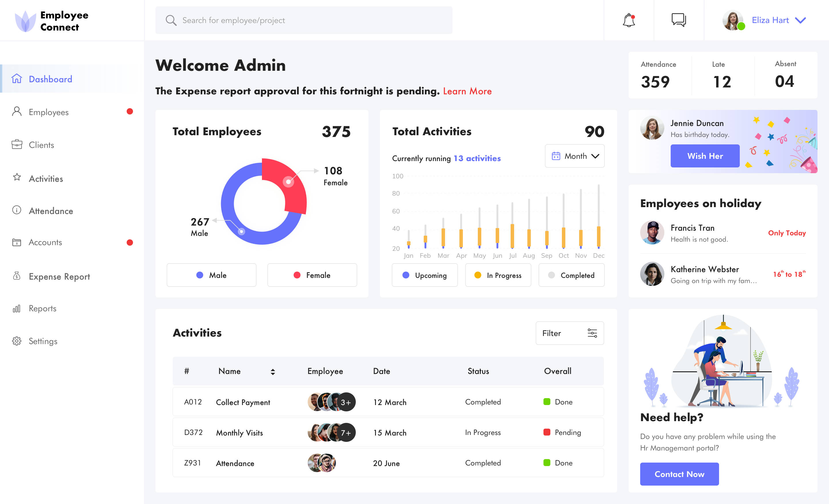Select the Reports bar-chart icon
The image size is (829, 504).
pyautogui.click(x=17, y=308)
